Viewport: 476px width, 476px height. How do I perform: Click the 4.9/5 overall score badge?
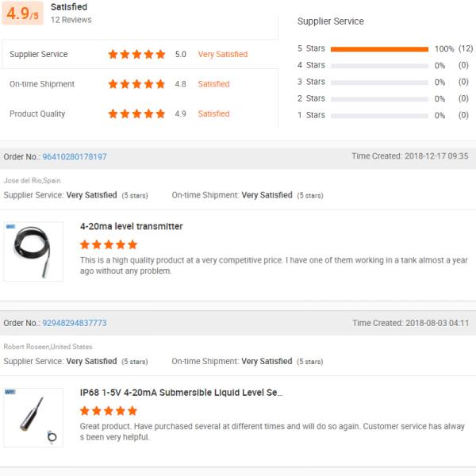22,13
